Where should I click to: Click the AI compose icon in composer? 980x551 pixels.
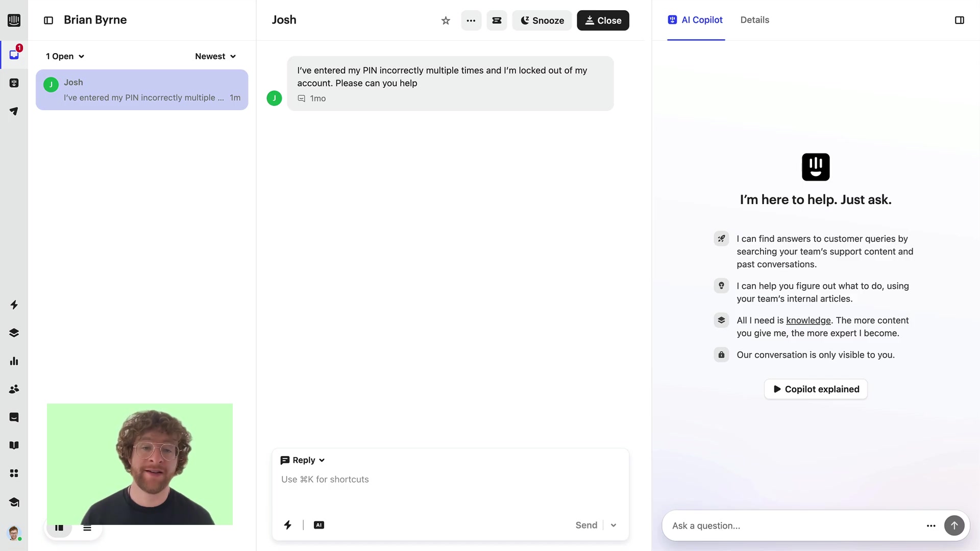coord(319,525)
